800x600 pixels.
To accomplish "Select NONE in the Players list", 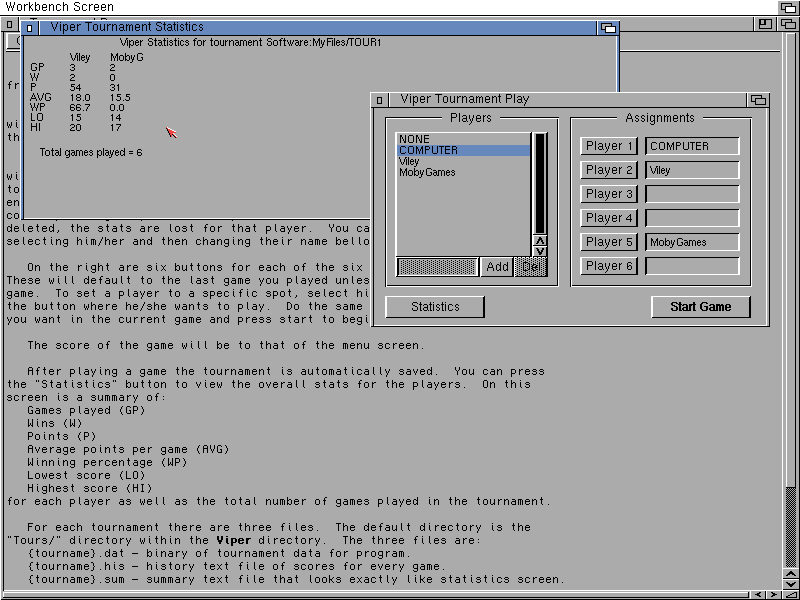I will 464,139.
